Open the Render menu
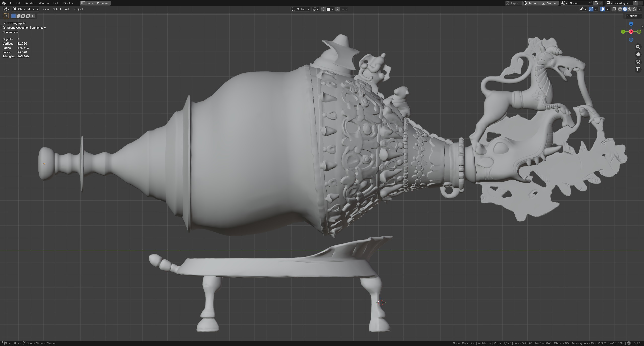Screen dimensions: 644x346 (30, 3)
